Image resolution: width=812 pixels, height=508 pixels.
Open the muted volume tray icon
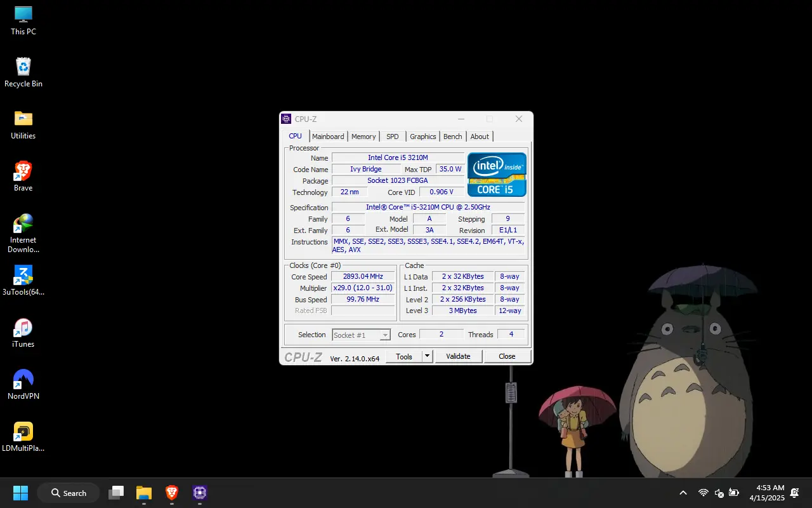719,493
